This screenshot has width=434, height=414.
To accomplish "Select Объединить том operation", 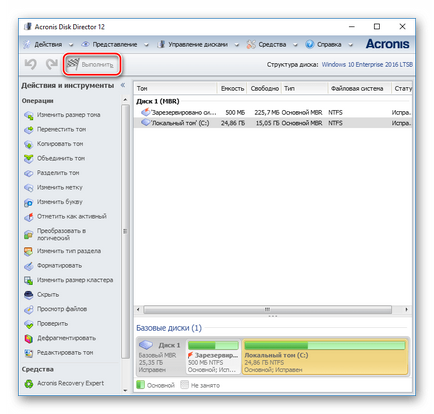I will point(61,158).
